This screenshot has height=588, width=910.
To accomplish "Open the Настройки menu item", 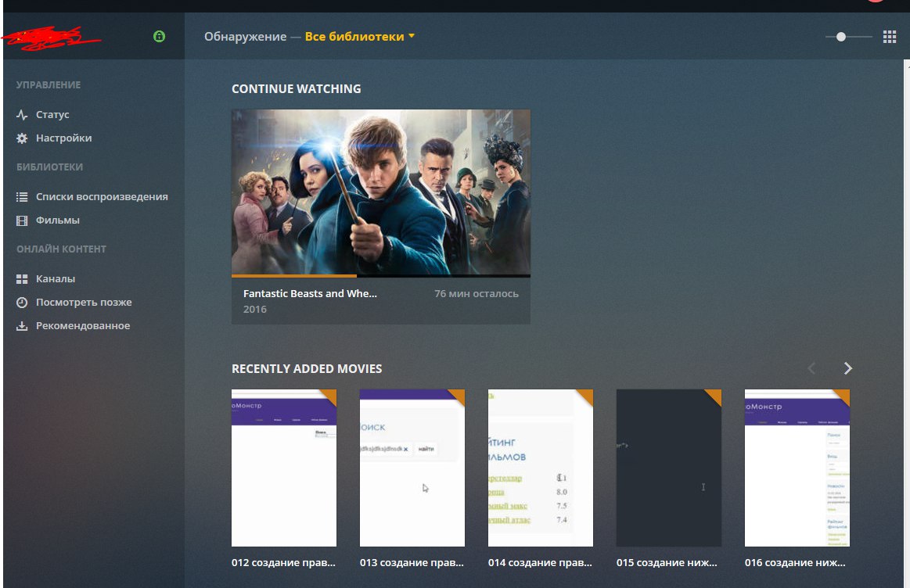I will (x=64, y=138).
